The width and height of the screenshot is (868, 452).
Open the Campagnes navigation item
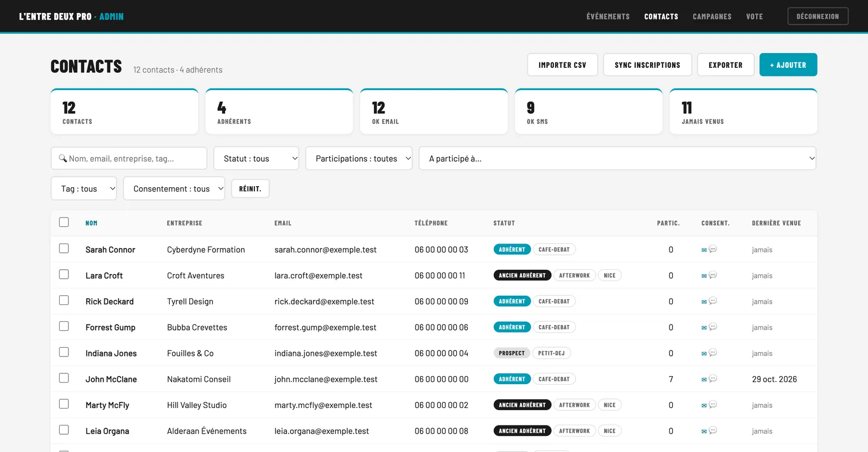pos(712,17)
